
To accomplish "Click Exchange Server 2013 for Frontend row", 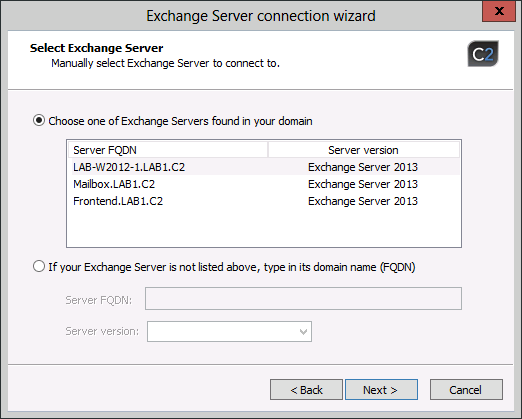I will (363, 201).
